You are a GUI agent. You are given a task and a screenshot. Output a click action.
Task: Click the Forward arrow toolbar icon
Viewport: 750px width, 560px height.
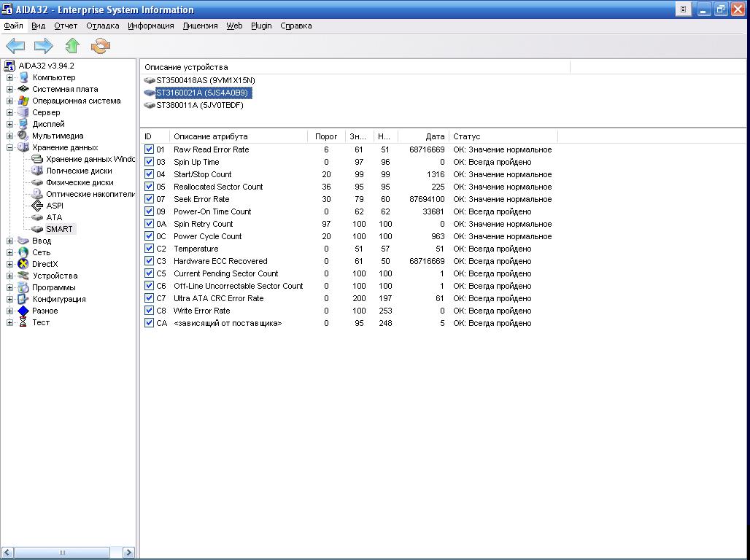pos(44,46)
